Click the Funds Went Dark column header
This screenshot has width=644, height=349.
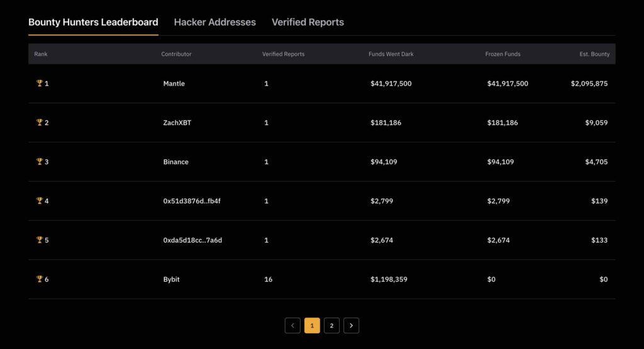(391, 54)
